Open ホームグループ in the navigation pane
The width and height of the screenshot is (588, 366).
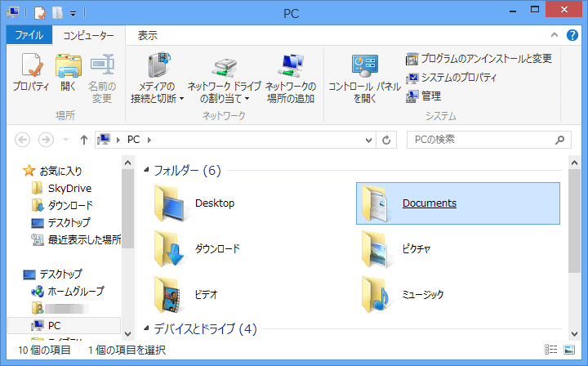point(68,292)
